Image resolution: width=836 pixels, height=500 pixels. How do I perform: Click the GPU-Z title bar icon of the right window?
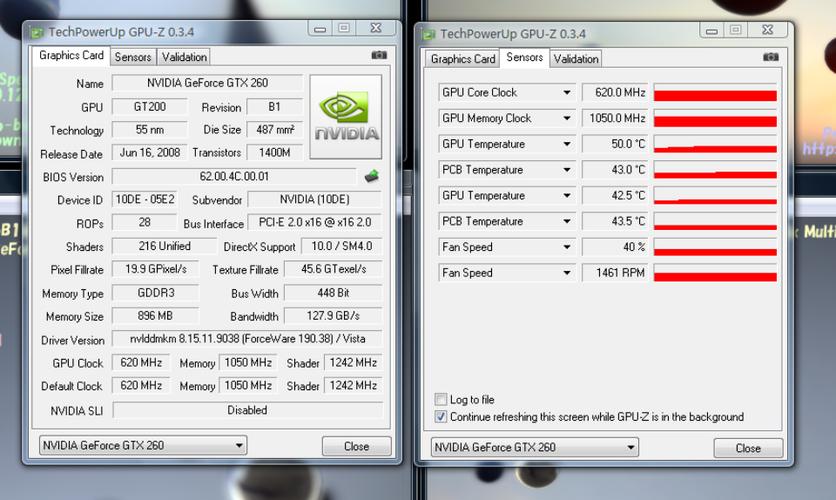pos(428,34)
